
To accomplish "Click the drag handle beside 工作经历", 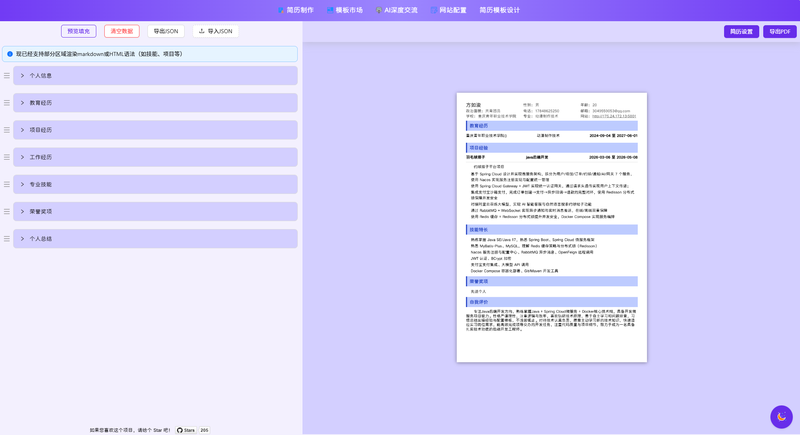I will click(x=7, y=157).
